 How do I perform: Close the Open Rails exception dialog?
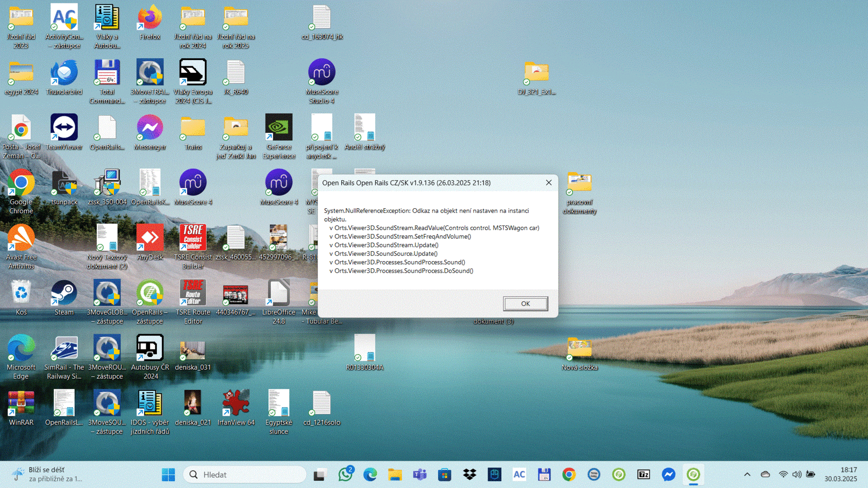click(x=549, y=183)
